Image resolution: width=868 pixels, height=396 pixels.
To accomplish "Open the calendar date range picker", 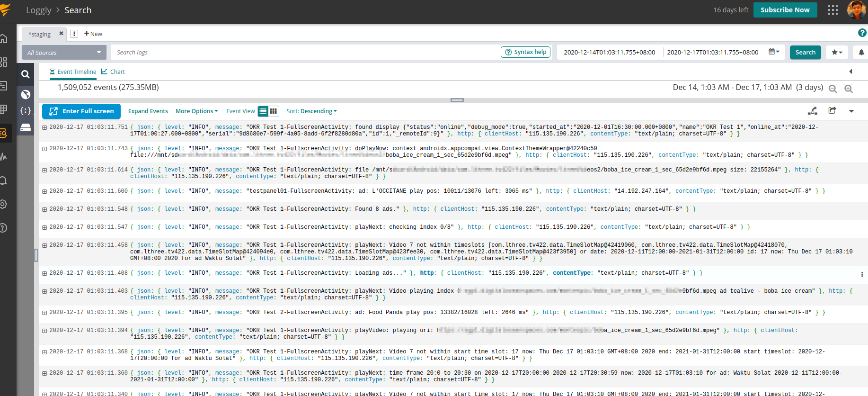I will click(774, 52).
